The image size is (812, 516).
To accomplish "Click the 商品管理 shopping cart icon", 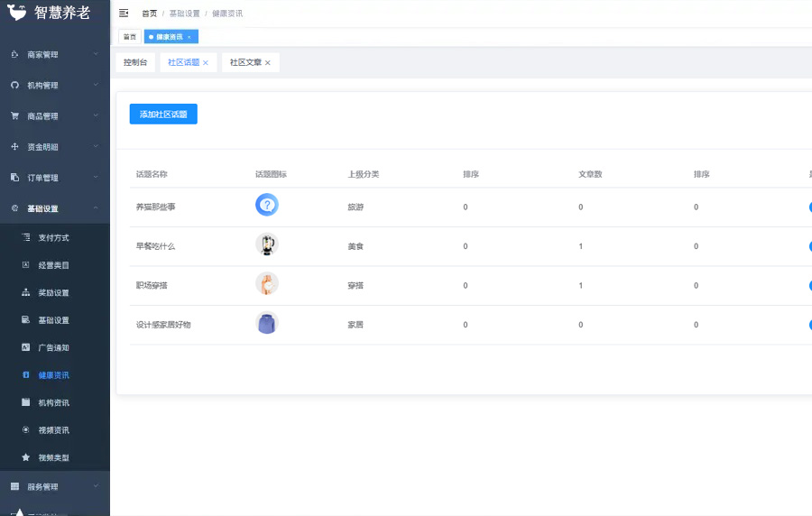I will point(14,116).
